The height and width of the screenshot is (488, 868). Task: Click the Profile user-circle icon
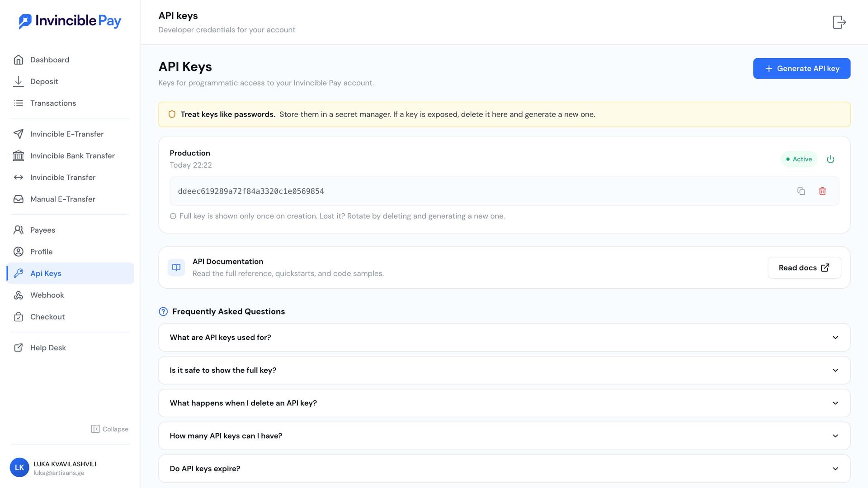point(19,251)
